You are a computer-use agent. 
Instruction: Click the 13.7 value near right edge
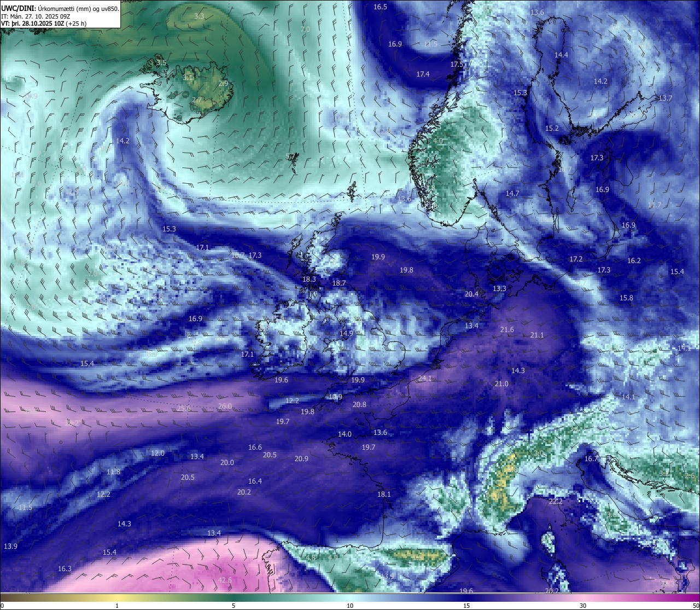[x=665, y=98]
